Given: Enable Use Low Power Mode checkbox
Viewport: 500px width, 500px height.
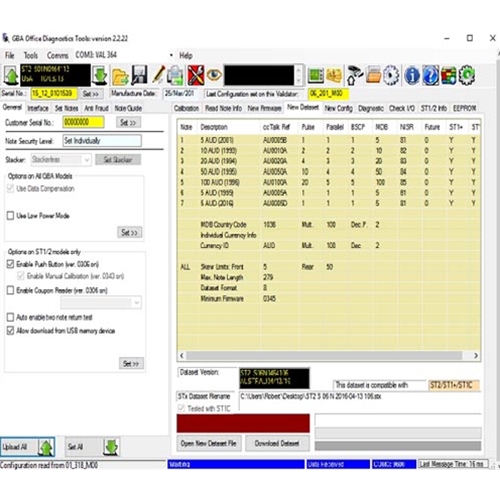Looking at the screenshot, I should tap(10, 215).
